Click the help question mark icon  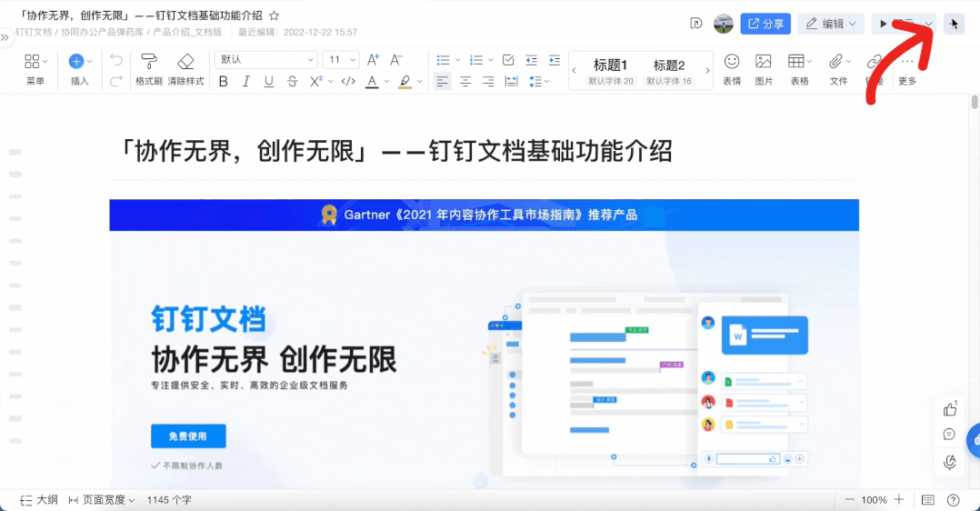[x=953, y=500]
